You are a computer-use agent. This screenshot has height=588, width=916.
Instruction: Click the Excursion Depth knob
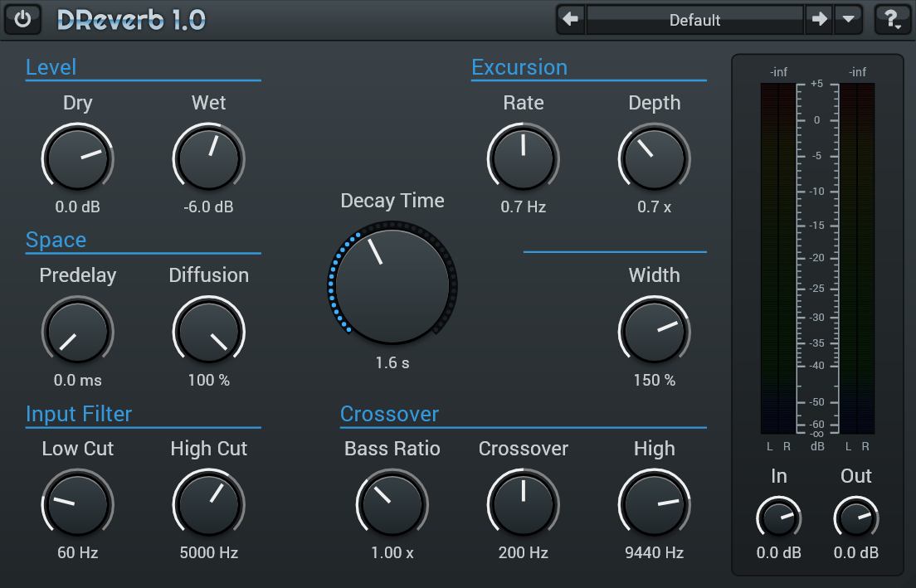[654, 158]
